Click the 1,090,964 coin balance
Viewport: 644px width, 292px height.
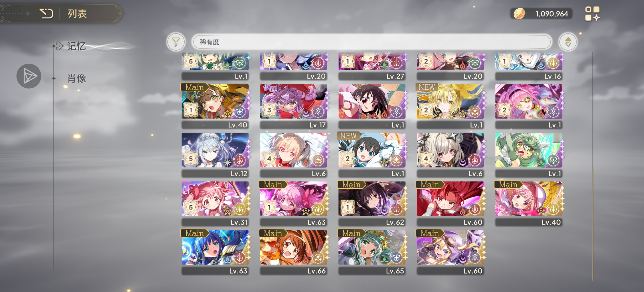[552, 14]
